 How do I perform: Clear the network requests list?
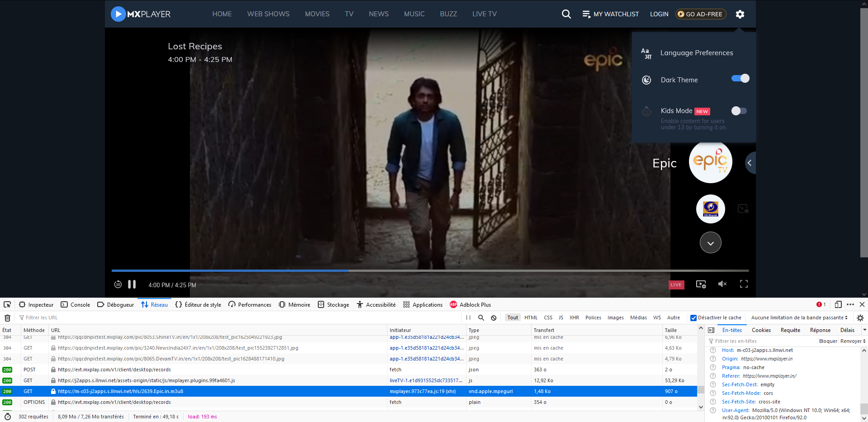coord(7,318)
